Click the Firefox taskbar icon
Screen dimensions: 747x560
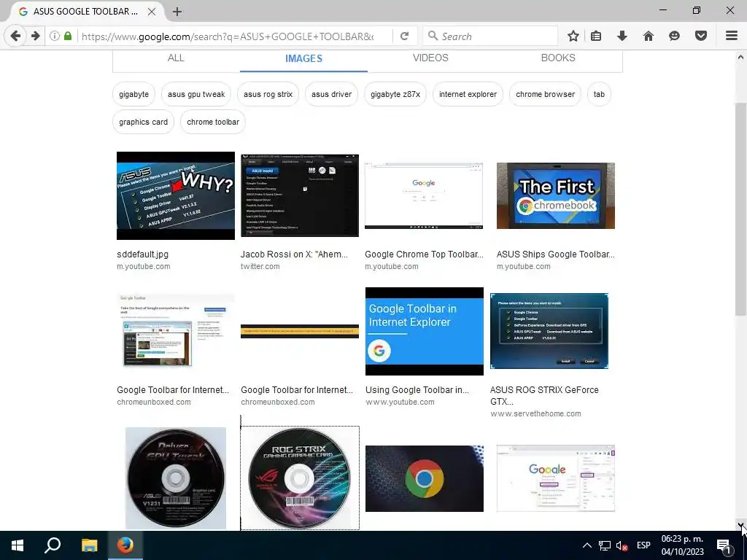pyautogui.click(x=125, y=545)
